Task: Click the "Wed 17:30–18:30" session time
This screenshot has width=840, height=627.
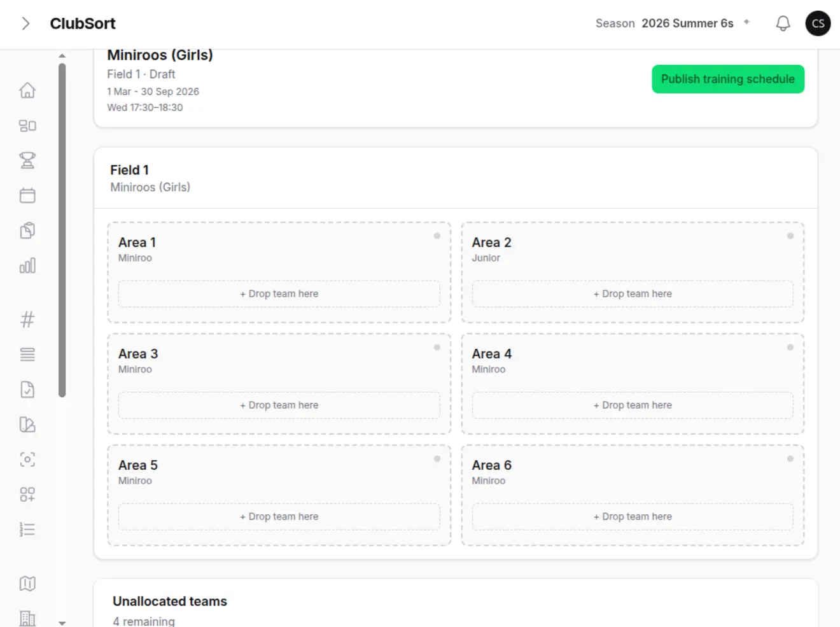Action: (x=145, y=108)
